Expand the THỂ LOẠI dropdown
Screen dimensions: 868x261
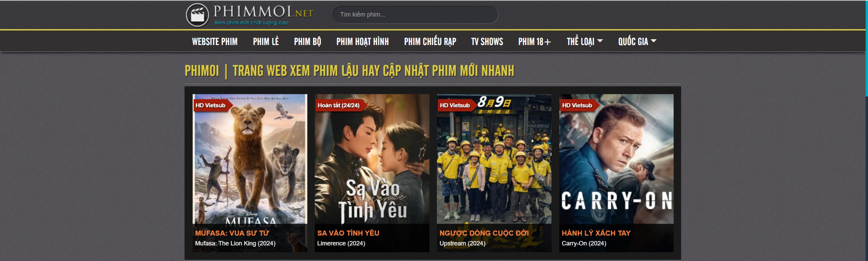585,41
